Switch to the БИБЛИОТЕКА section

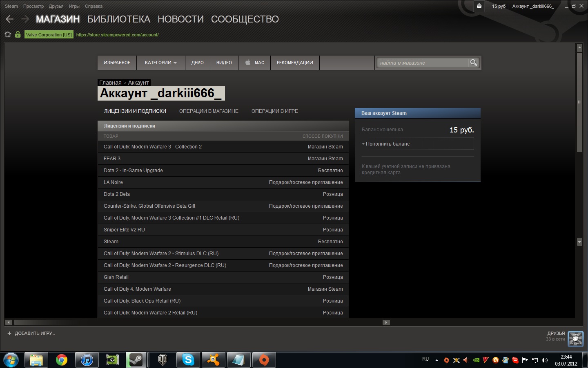(x=119, y=19)
